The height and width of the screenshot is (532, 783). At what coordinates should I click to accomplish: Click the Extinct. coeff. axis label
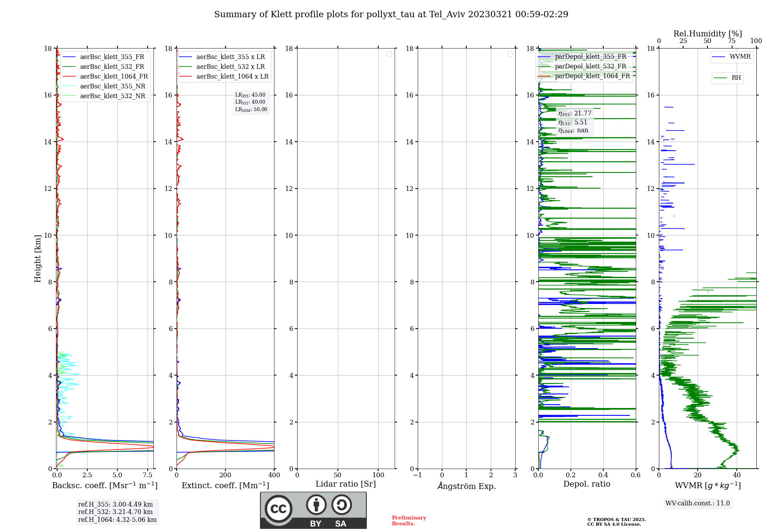tap(226, 485)
